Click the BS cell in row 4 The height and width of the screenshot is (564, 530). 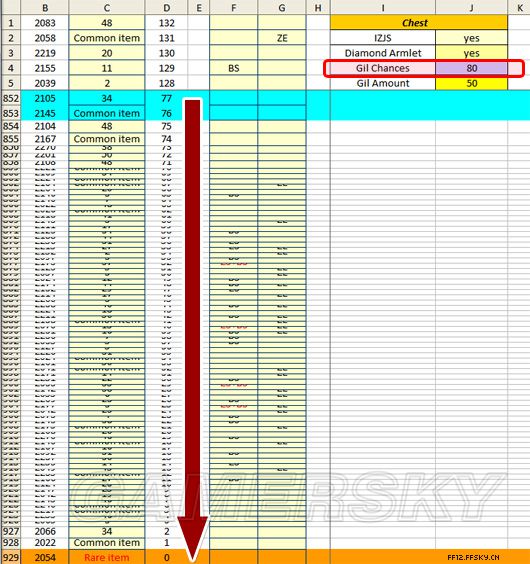point(234,68)
